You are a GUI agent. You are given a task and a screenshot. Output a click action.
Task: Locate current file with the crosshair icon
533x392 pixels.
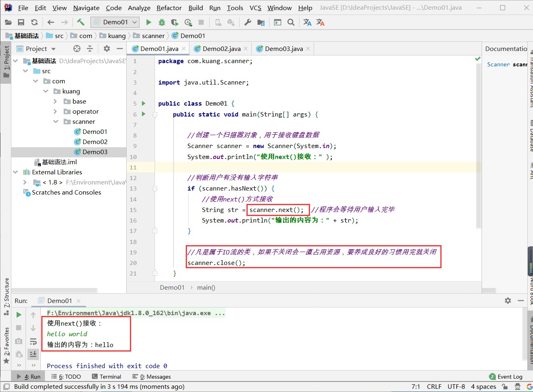(x=77, y=49)
